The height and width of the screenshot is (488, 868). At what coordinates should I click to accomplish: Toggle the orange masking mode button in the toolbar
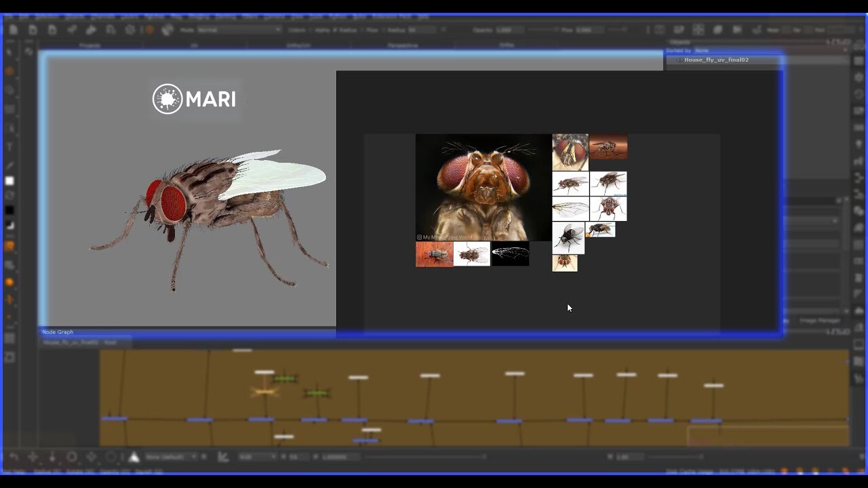coord(149,29)
